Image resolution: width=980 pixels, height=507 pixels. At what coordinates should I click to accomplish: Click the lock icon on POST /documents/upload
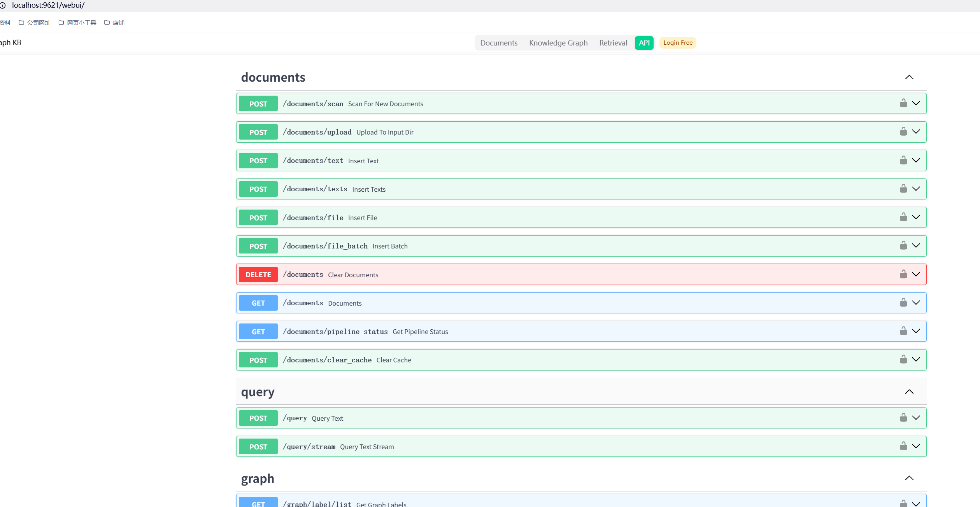[x=903, y=132]
